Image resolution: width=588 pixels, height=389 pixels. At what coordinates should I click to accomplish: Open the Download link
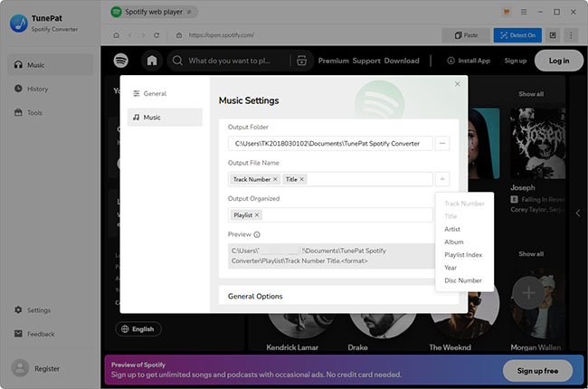[402, 61]
